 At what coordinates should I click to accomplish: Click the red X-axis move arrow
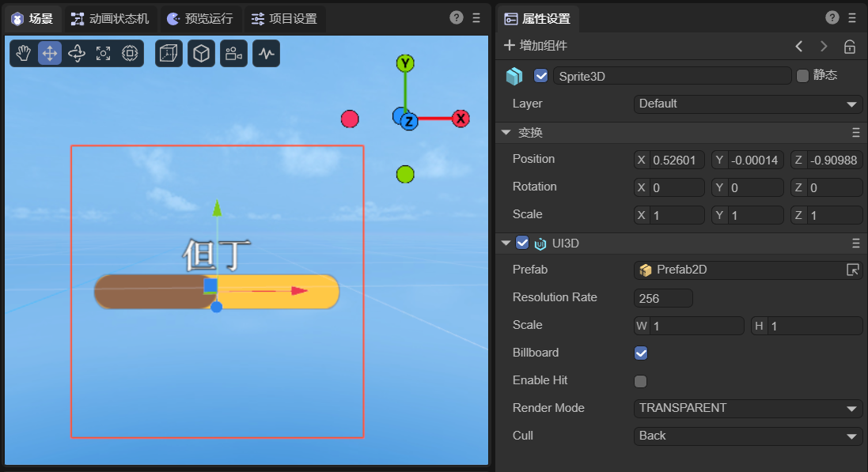[x=299, y=290]
